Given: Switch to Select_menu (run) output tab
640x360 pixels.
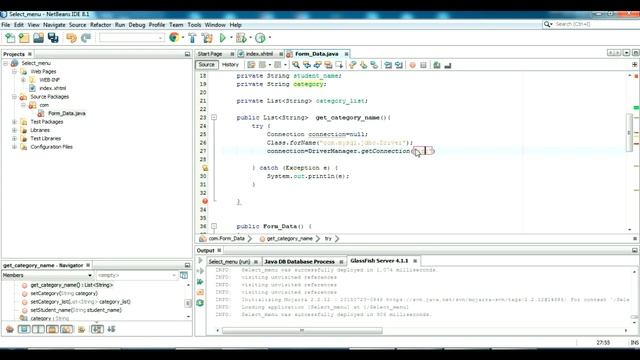Looking at the screenshot, I should 229,262.
